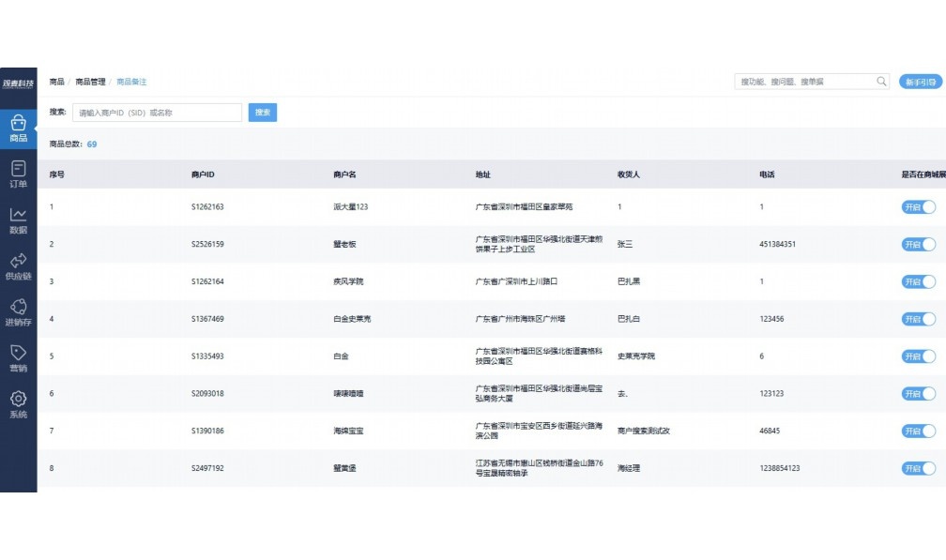Click the 观麦科技 logo
Screen dimensions: 946x560
[x=17, y=82]
